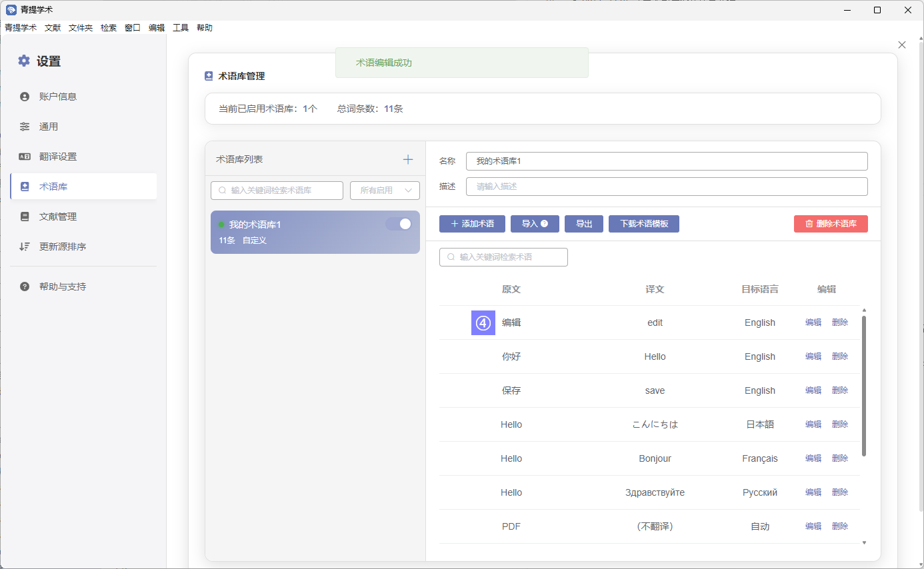The image size is (924, 569).
Task: Click the glossary keyword search field
Action: coord(277,191)
